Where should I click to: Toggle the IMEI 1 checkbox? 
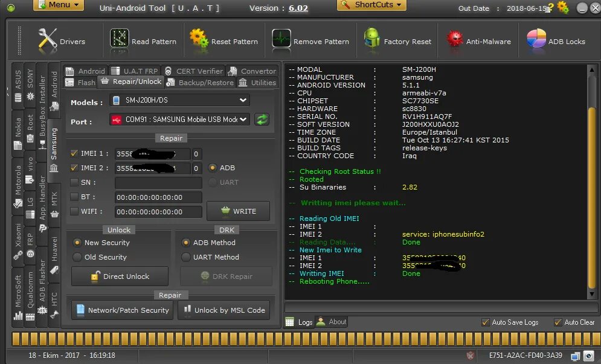[74, 153]
